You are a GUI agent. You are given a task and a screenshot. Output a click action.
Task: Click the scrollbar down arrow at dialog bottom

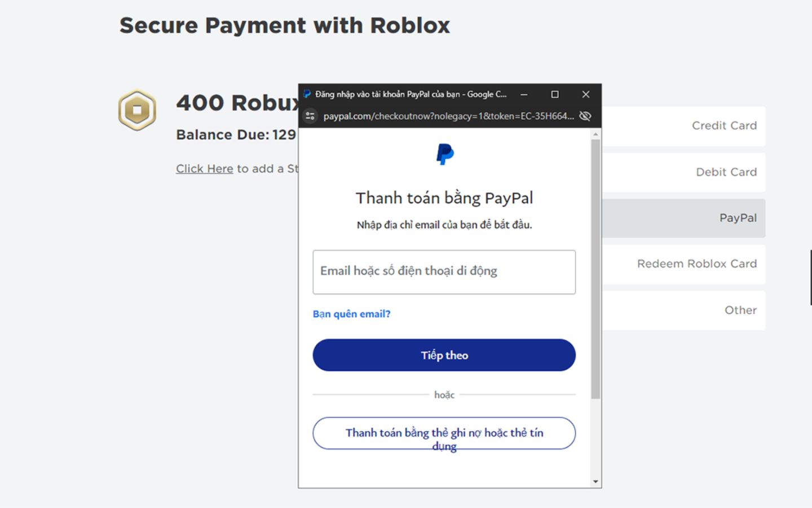point(596,481)
